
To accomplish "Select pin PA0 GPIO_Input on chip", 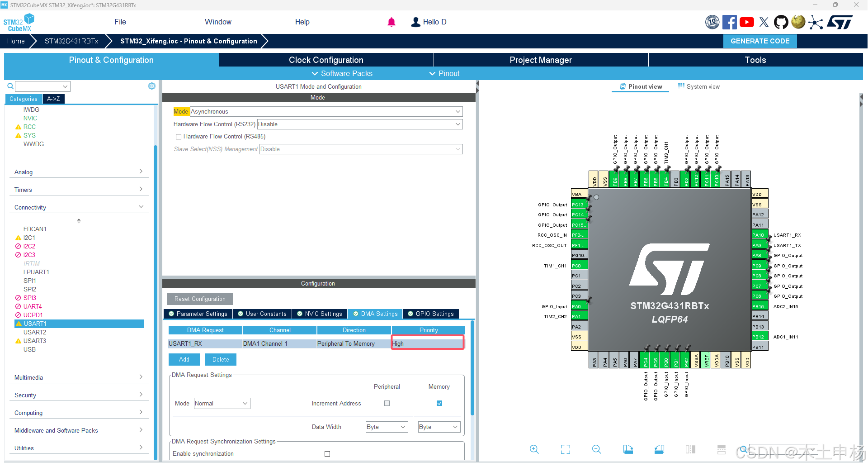I will pyautogui.click(x=580, y=306).
